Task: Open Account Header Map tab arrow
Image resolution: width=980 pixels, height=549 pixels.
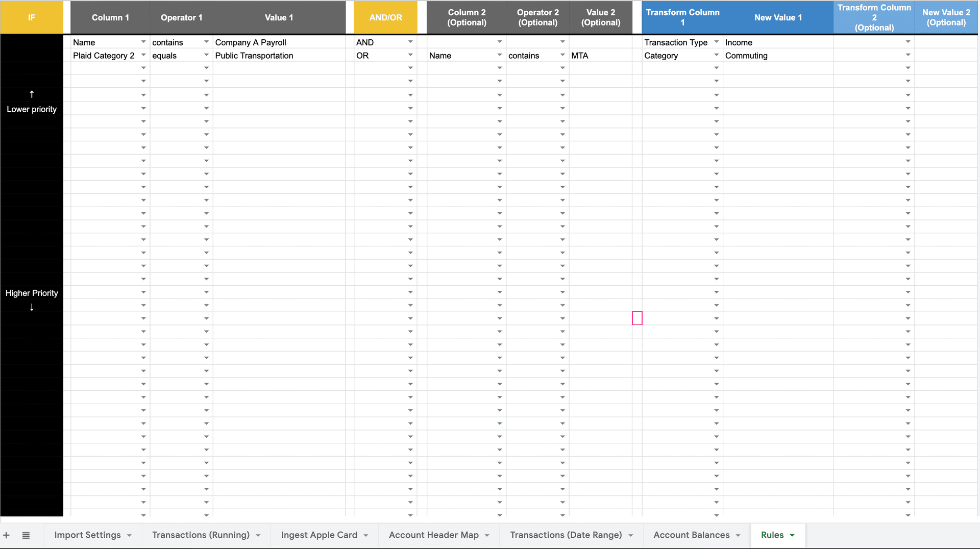Action: pyautogui.click(x=487, y=535)
